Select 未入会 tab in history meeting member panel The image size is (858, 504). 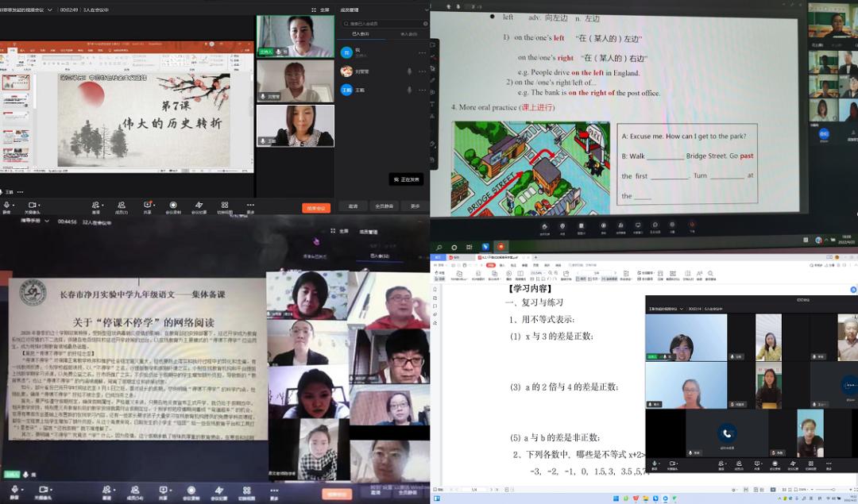408,34
